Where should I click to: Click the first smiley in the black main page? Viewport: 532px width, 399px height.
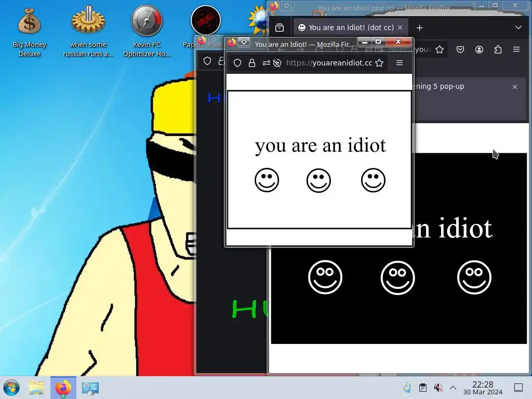pos(325,277)
